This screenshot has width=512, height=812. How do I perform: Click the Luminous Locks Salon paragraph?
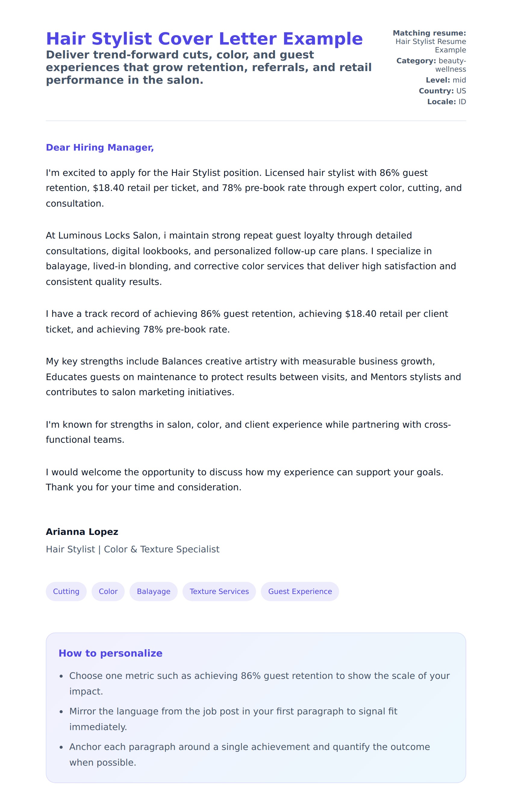click(x=251, y=258)
